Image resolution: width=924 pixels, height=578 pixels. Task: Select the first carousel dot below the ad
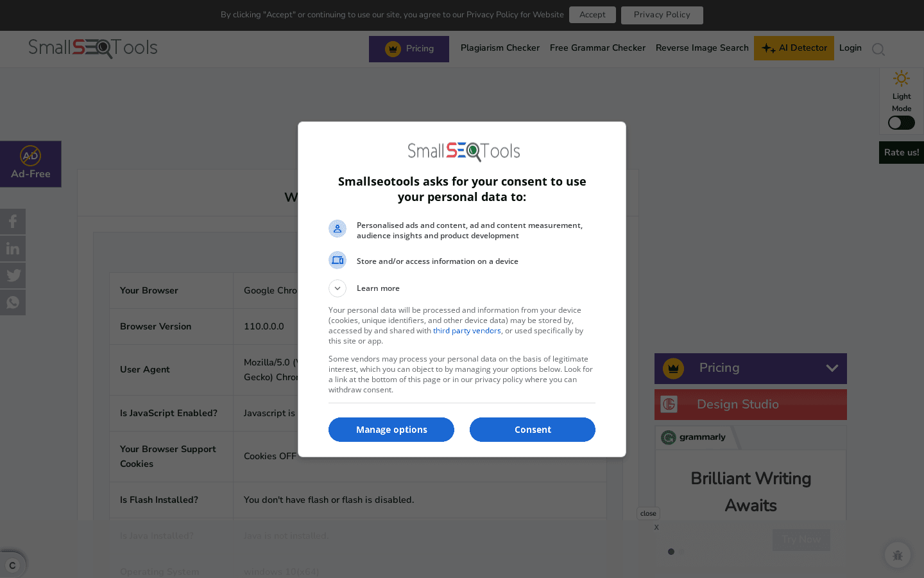pos(671,551)
